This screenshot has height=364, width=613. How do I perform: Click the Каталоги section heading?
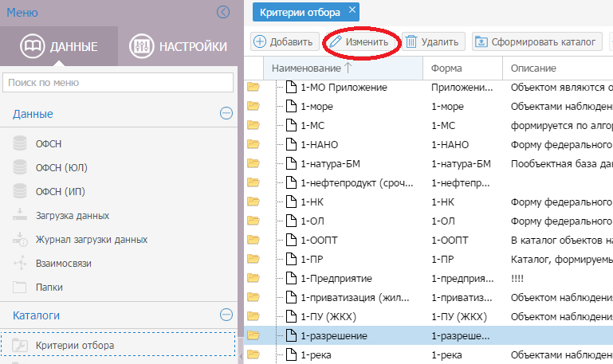37,315
